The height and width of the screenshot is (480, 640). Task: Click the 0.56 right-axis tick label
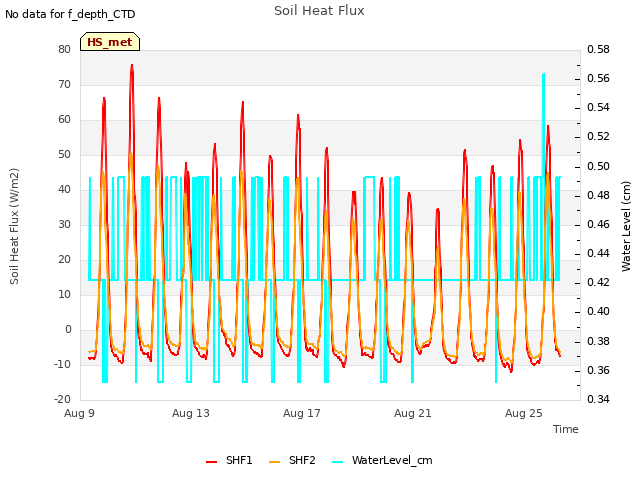point(598,78)
